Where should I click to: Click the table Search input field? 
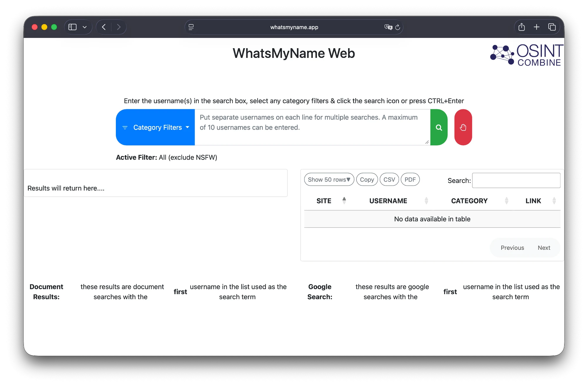(x=516, y=180)
